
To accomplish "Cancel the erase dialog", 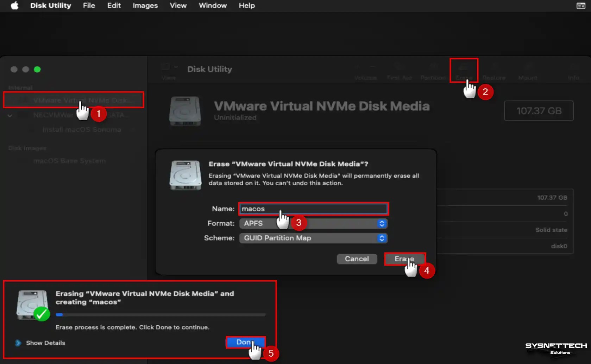I will pos(357,259).
